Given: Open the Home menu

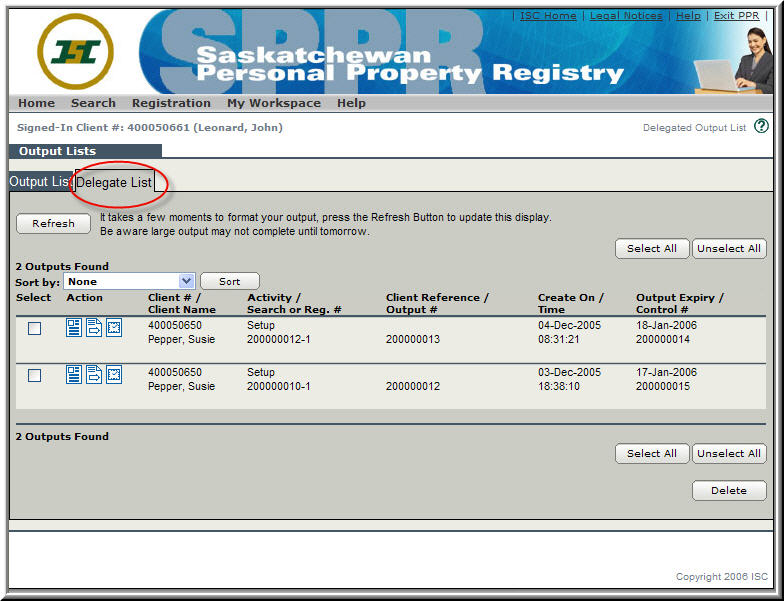Looking at the screenshot, I should point(36,103).
